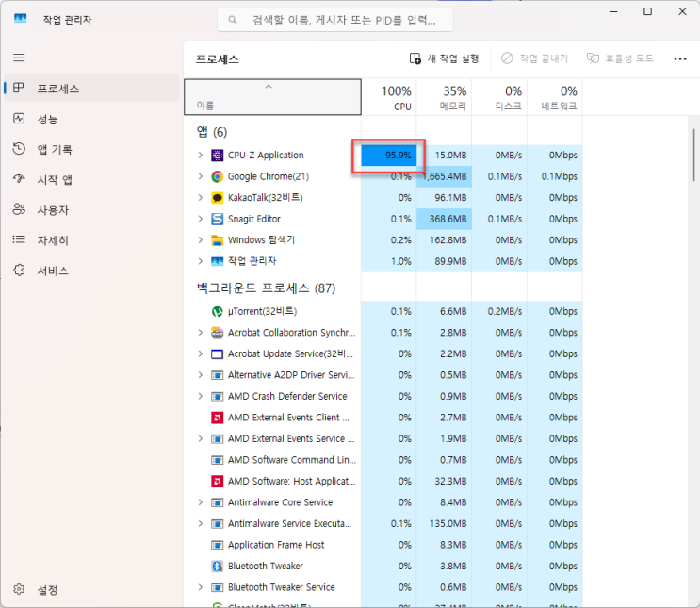The image size is (700, 608).
Task: Sort by Memory (메모리) column header
Action: click(444, 97)
